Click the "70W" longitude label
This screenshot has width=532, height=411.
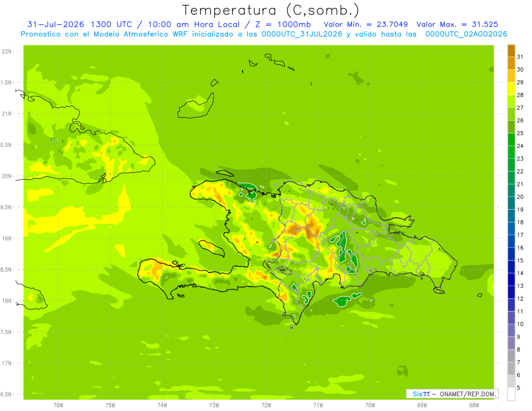coord(370,405)
